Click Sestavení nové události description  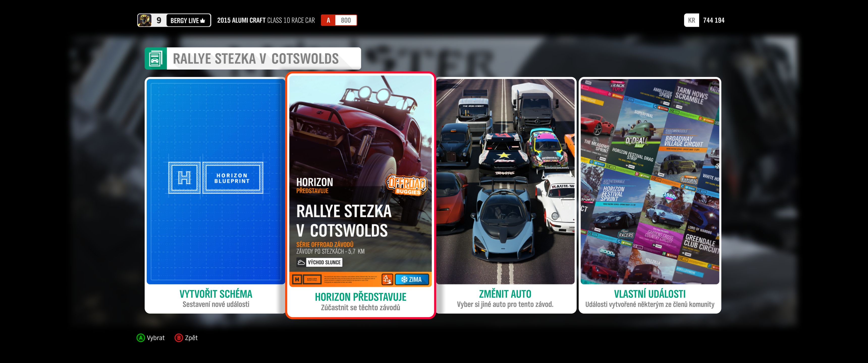pos(216,305)
